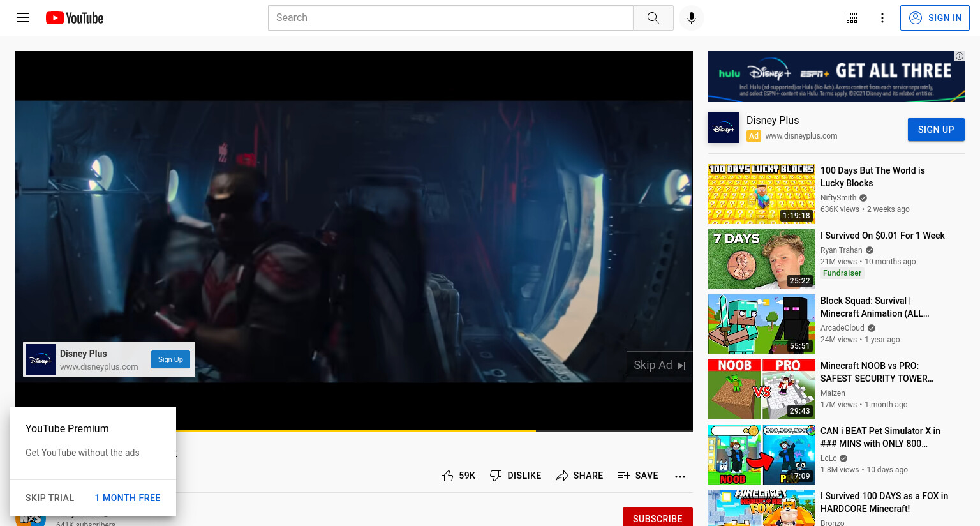Open '100 Days But The World is Lucky Blocks' title
Viewport: 980px width, 526px height.
pos(873,177)
